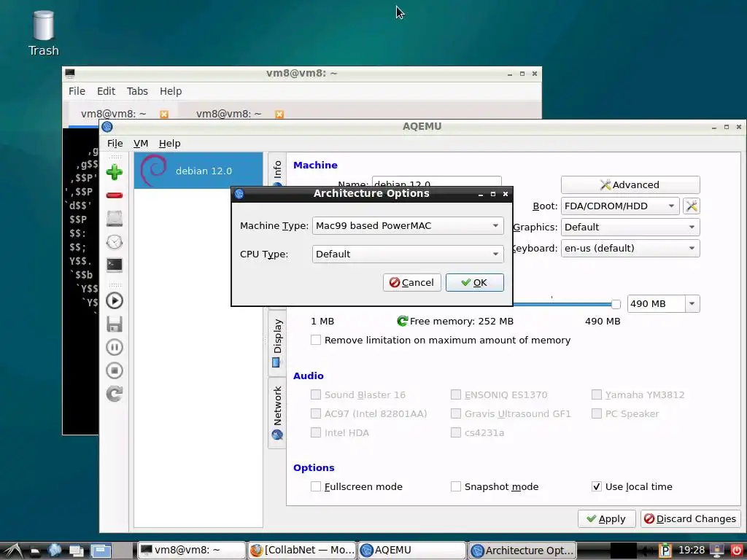Click the red power icon in system tray
Screen dimensions: 747x560
pos(737,550)
